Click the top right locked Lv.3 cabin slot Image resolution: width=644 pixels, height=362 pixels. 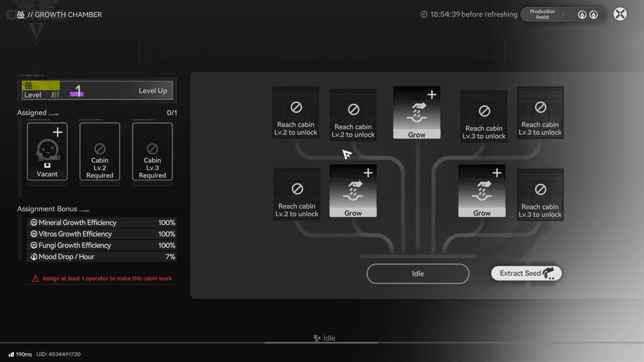(540, 113)
